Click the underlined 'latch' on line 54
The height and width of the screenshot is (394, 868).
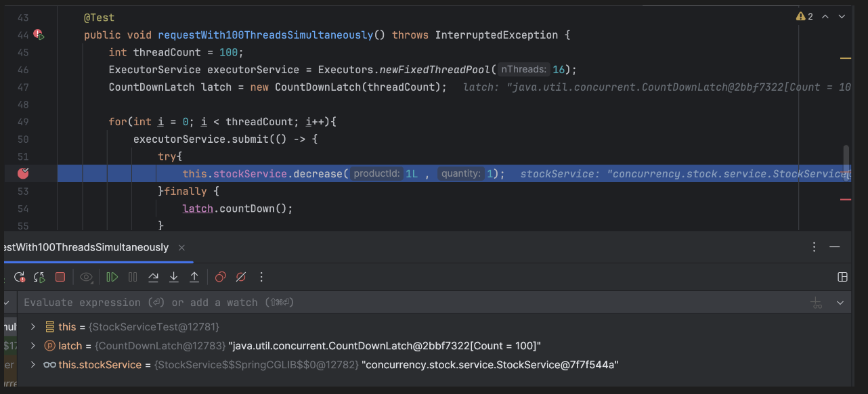click(198, 209)
